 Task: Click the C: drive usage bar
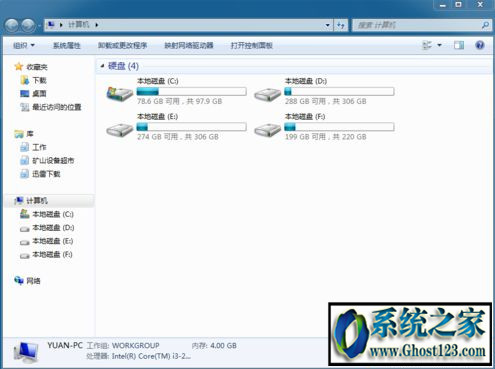192,91
